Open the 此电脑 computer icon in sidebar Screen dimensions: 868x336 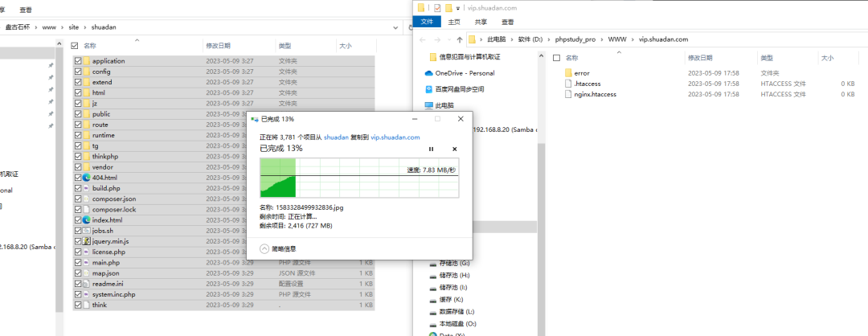429,105
